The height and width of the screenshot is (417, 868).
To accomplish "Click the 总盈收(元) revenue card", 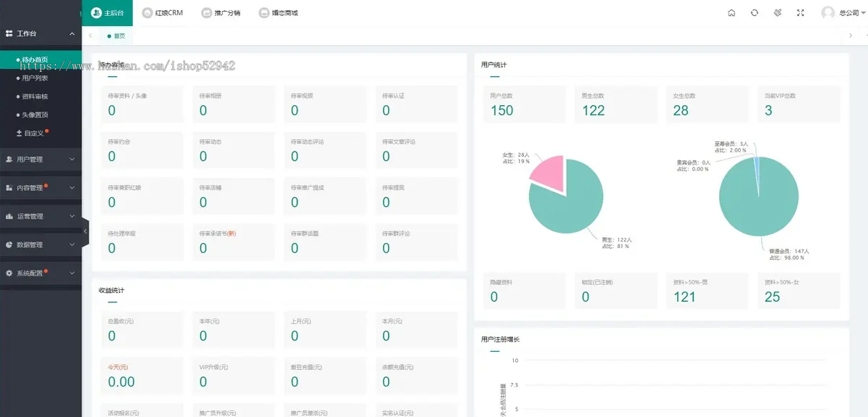I will click(x=142, y=330).
